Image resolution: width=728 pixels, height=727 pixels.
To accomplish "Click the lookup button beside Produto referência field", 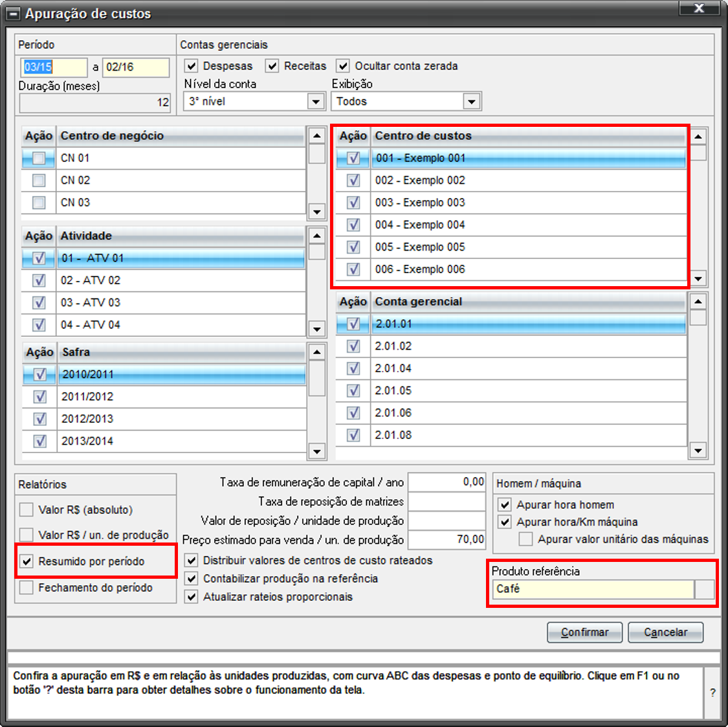I will pos(704,589).
